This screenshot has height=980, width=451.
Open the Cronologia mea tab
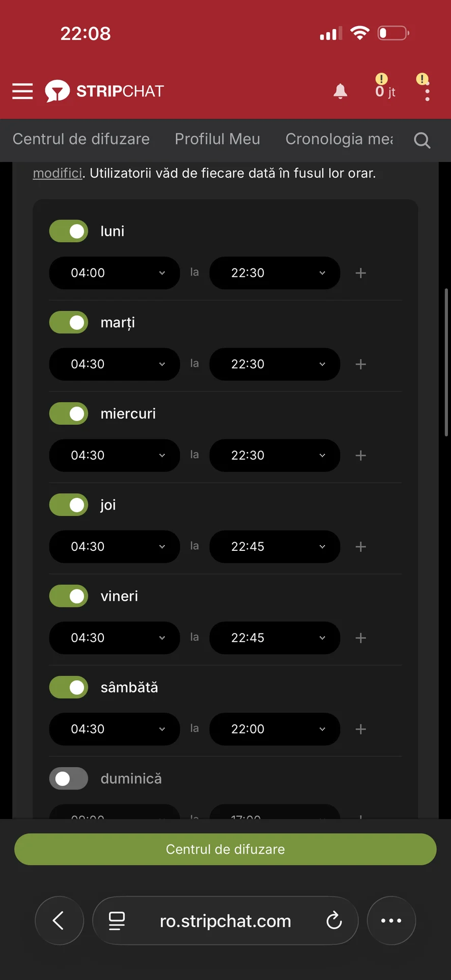[339, 139]
